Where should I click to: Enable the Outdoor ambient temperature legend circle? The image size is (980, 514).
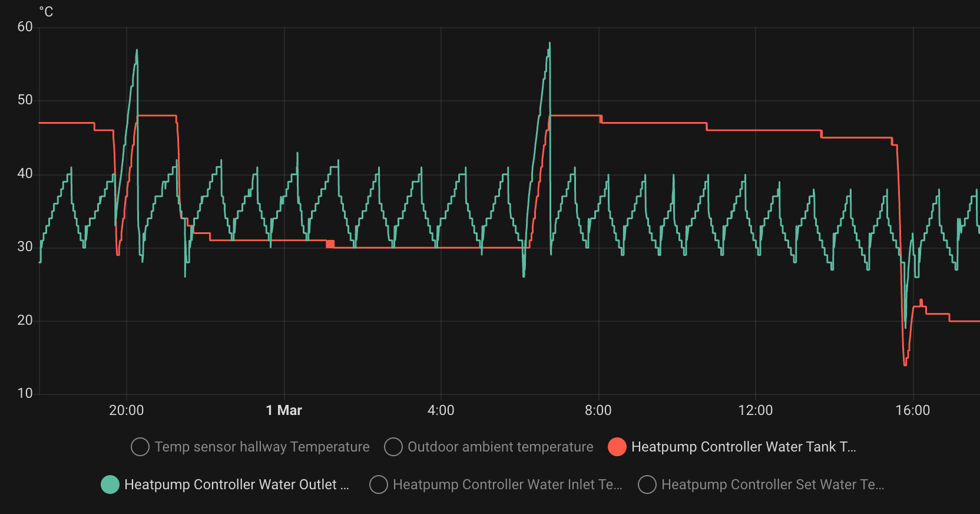coord(393,447)
